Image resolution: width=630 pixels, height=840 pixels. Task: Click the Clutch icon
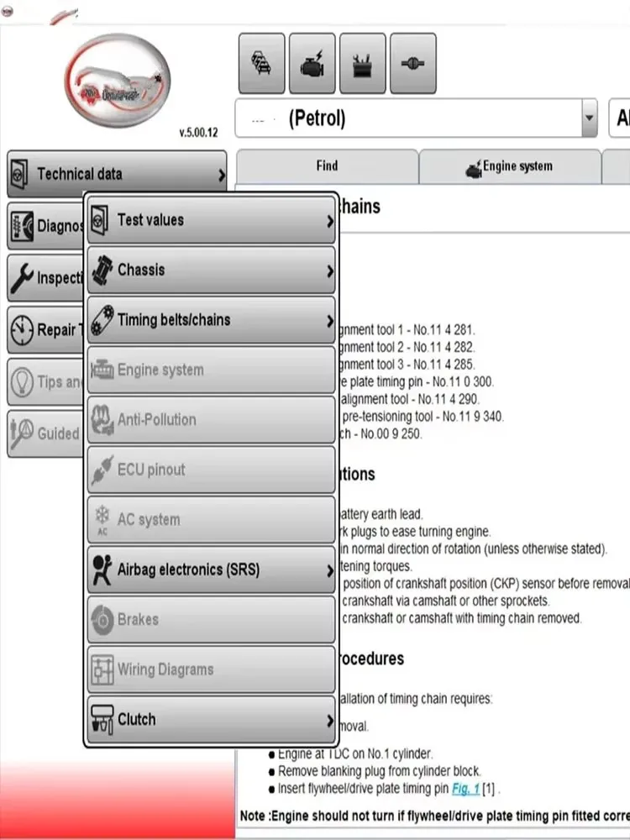pos(102,720)
